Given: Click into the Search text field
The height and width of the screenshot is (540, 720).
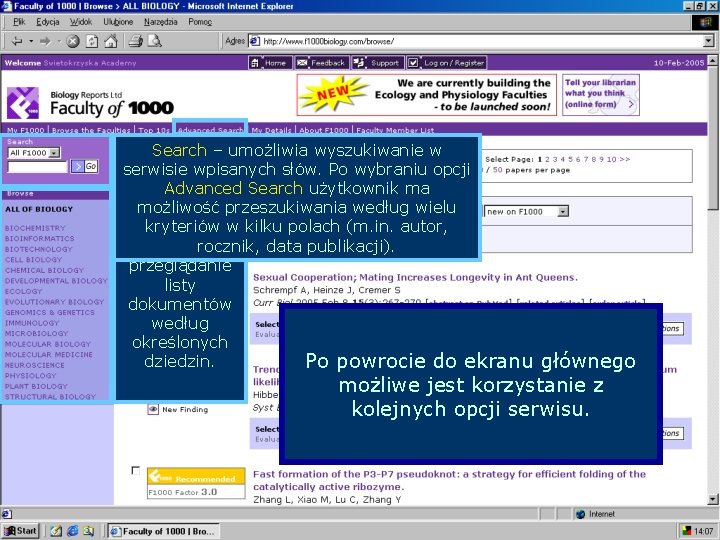Looking at the screenshot, I should point(38,167).
